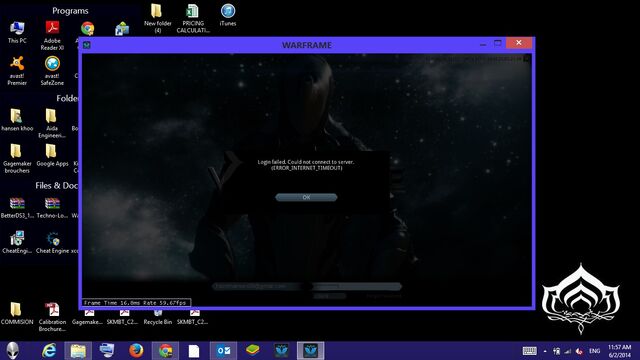Open the Chrome shortcut on the desktop
Screen dimensions: 640x360
point(87,28)
